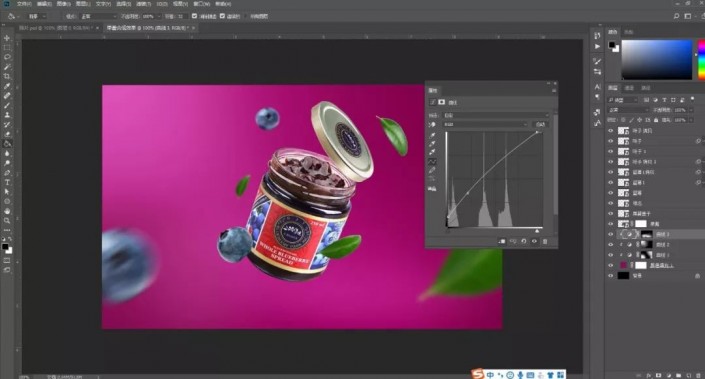Pick a color in the color picker field

point(657,59)
